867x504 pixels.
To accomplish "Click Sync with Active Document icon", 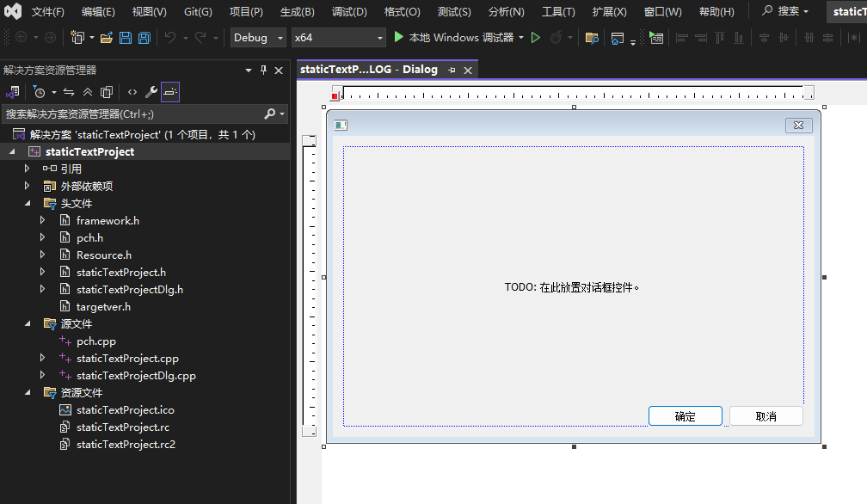I will [69, 92].
